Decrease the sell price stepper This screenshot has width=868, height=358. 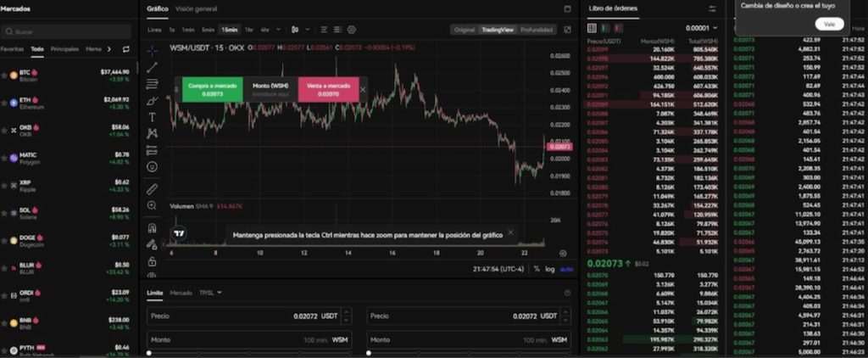coord(566,320)
